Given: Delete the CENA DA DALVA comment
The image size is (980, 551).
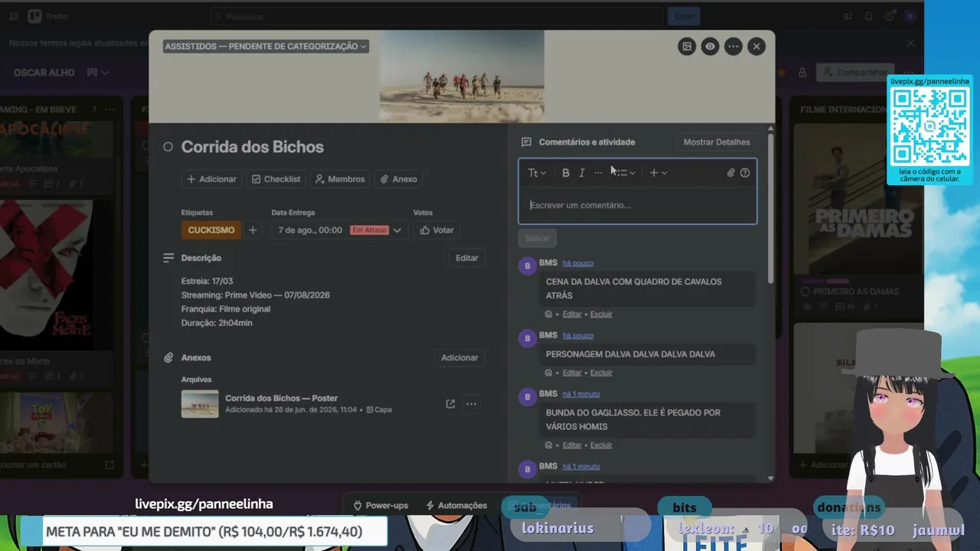Looking at the screenshot, I should coord(601,315).
